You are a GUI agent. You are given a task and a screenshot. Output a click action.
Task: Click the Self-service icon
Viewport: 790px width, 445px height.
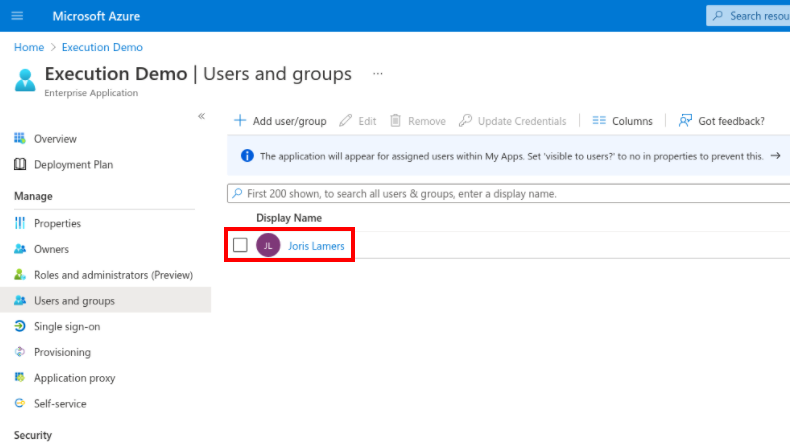click(20, 403)
